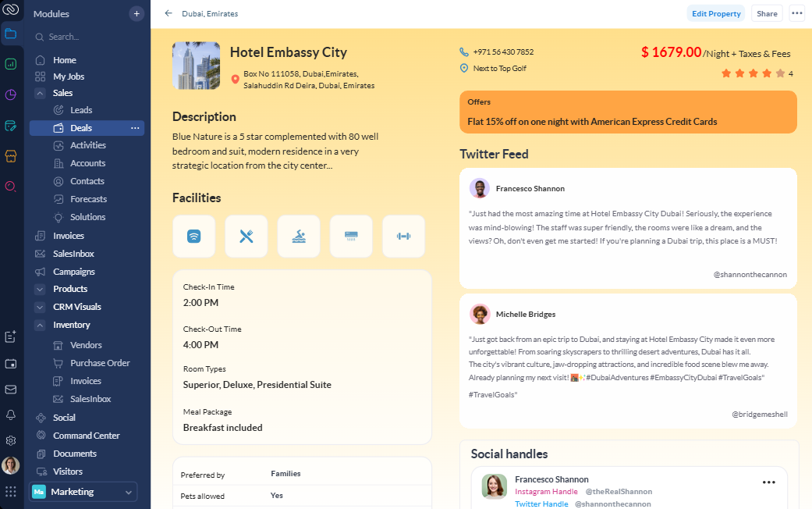The height and width of the screenshot is (509, 812).
Task: Select Contacts under the Sales section
Action: click(88, 180)
